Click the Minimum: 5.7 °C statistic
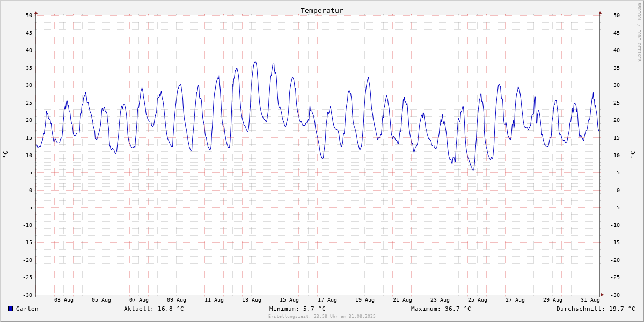 297,309
